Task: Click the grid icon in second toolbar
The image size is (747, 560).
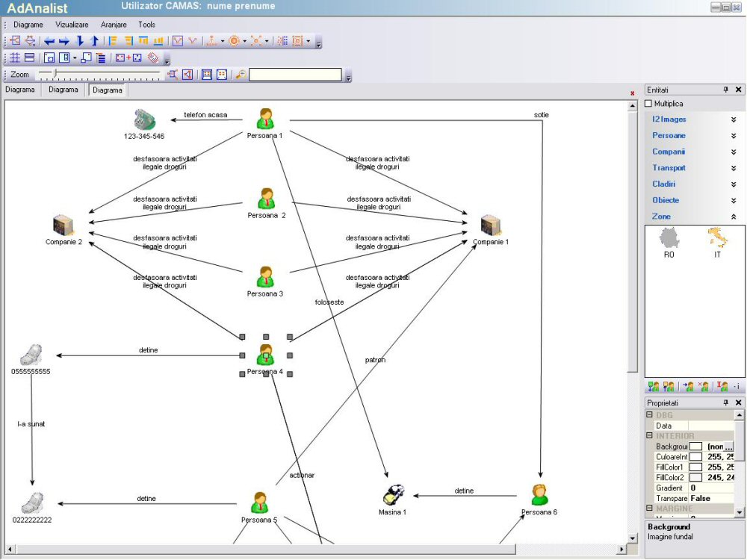Action: (x=15, y=57)
